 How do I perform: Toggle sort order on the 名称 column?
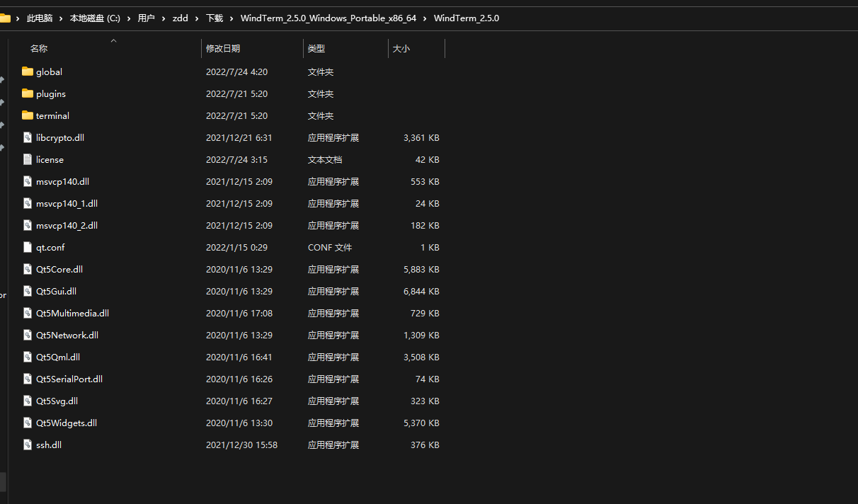click(39, 48)
